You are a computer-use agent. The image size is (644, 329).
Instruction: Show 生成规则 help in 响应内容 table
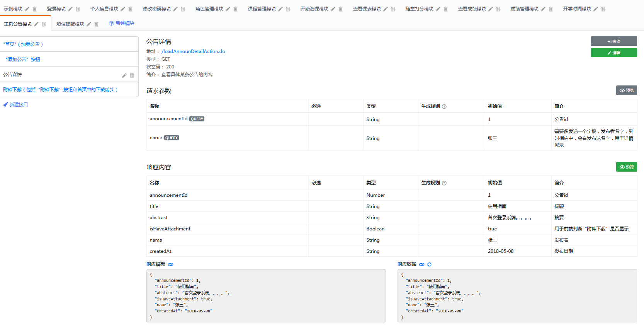click(x=444, y=183)
